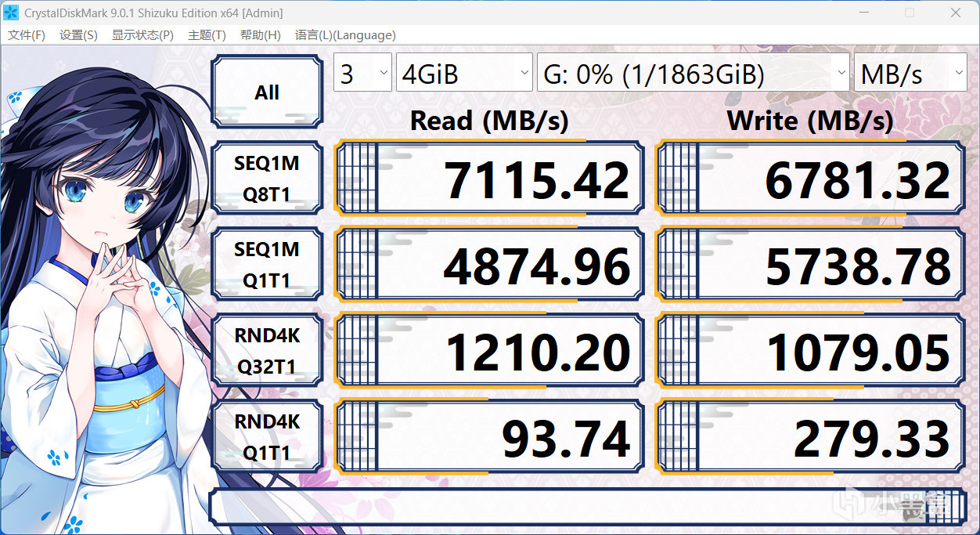The width and height of the screenshot is (980, 535).
Task: Open the test count dropdown showing 3
Action: 362,74
